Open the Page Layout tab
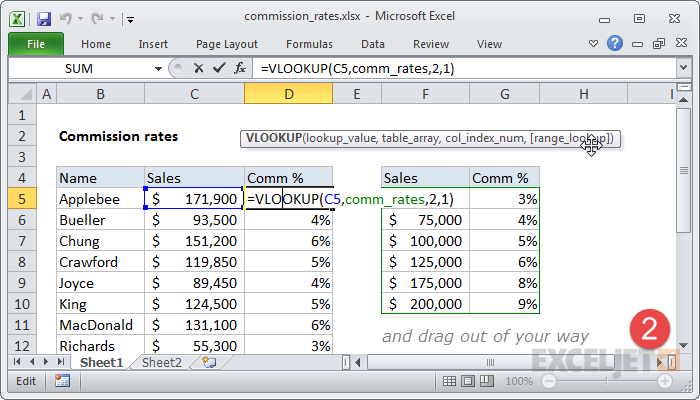Screen dimensions: 700x400 click(x=227, y=44)
